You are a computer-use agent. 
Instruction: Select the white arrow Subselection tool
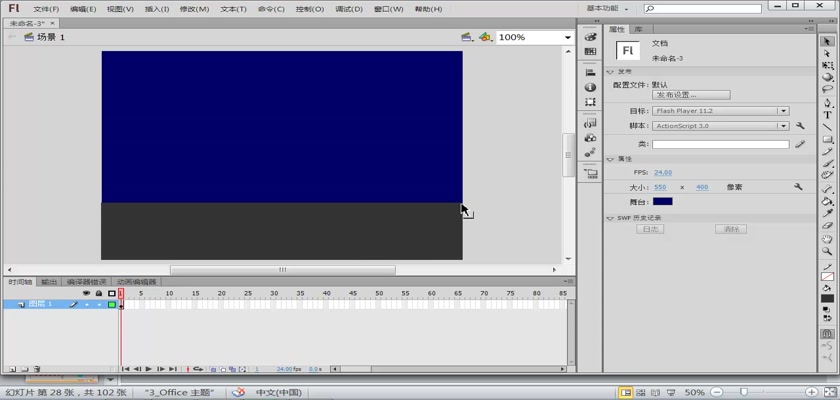click(x=827, y=54)
